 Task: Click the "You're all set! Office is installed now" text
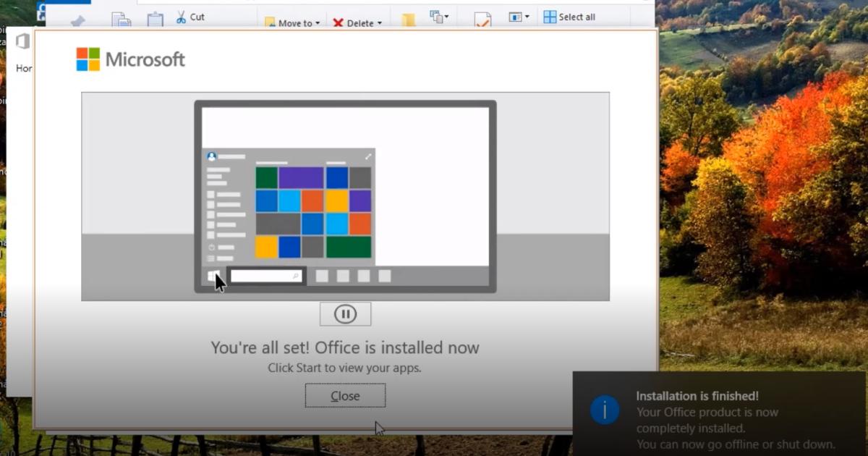tap(345, 347)
